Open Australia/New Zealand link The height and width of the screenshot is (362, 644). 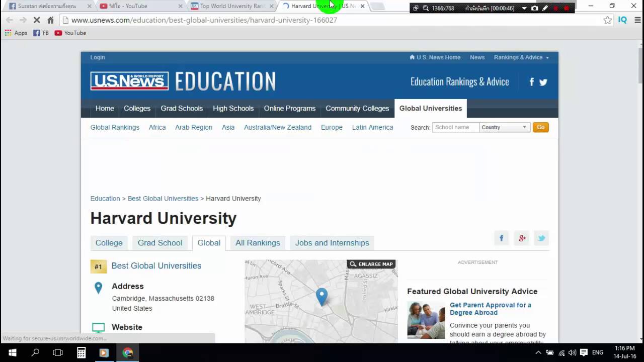278,127
